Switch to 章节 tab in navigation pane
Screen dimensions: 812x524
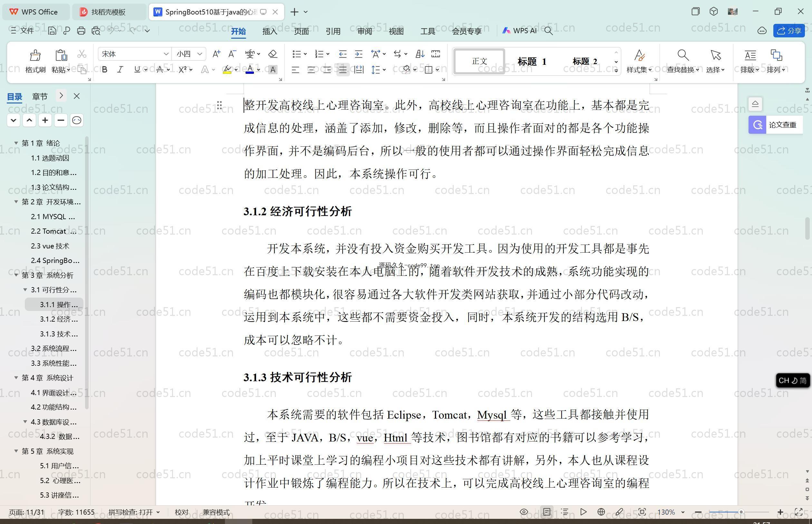pos(40,96)
